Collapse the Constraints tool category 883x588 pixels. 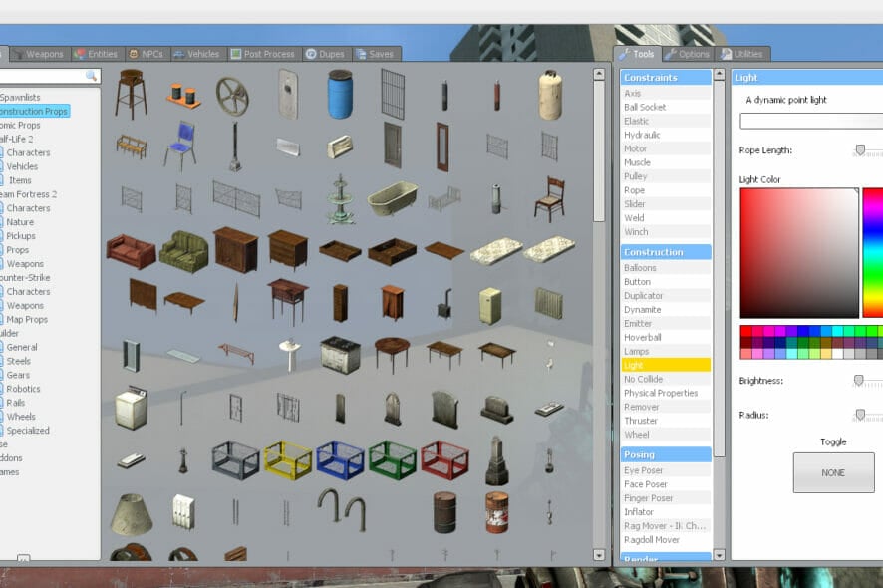666,77
